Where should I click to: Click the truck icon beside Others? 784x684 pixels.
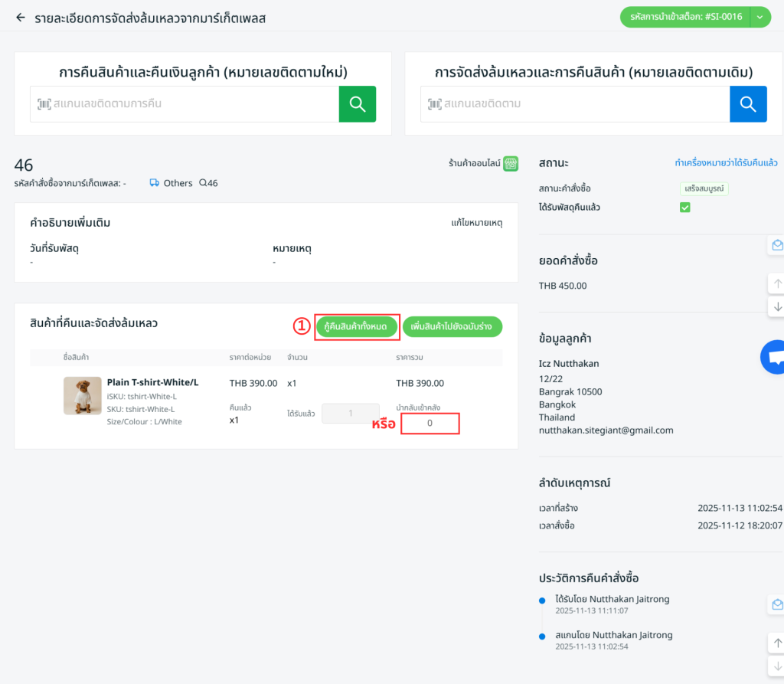click(155, 183)
